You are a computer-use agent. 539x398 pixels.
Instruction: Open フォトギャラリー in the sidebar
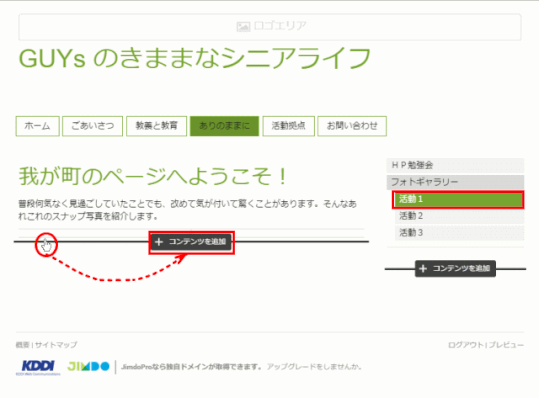click(x=455, y=182)
